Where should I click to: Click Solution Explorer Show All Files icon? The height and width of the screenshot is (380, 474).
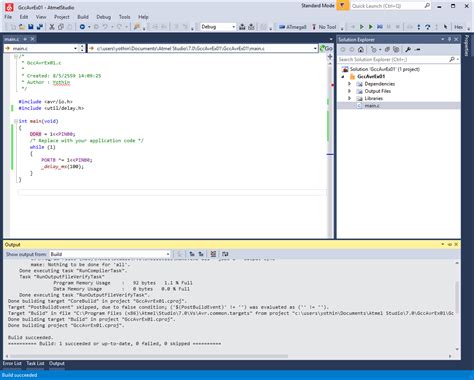(396, 50)
